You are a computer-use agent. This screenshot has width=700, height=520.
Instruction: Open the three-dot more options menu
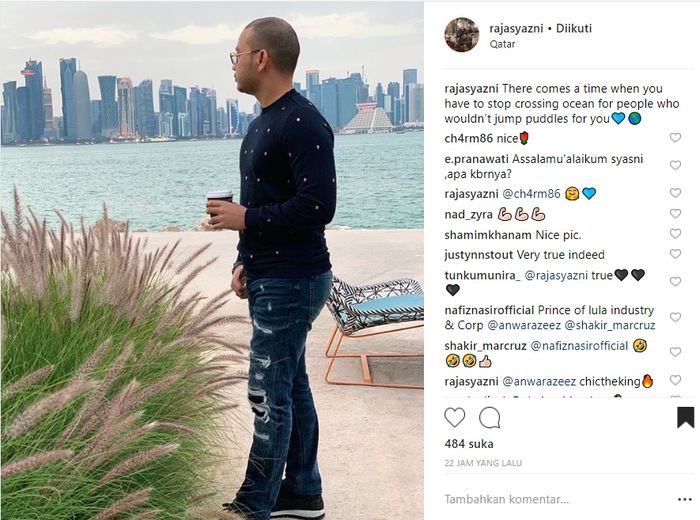684,499
